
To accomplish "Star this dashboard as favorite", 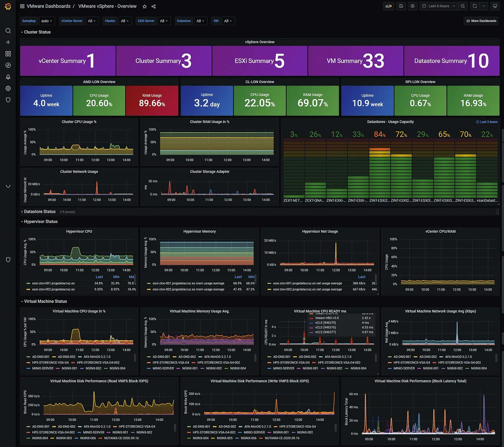I will tap(145, 6).
